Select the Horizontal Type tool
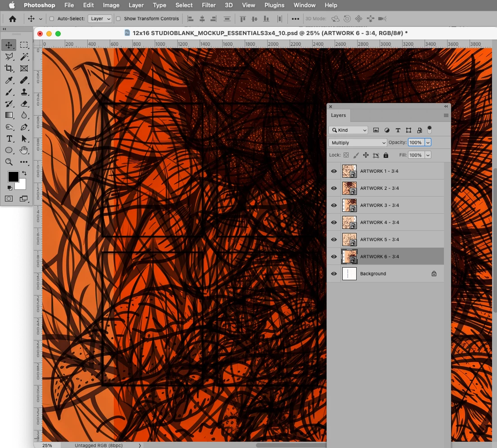The image size is (497, 448). coord(9,139)
